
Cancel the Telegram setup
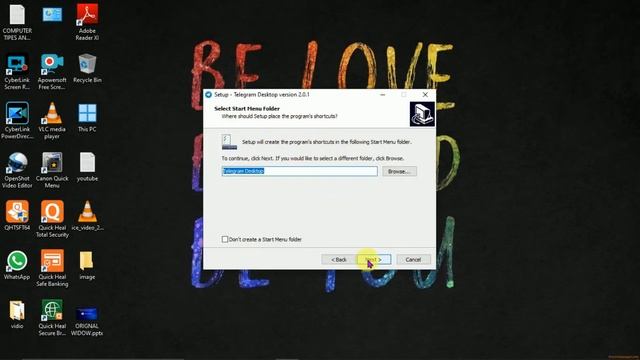pyautogui.click(x=413, y=260)
